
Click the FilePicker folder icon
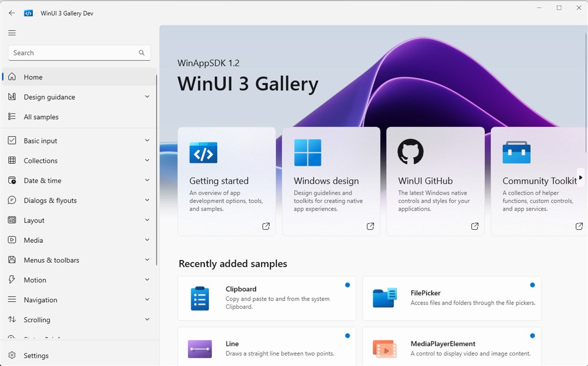click(x=385, y=298)
